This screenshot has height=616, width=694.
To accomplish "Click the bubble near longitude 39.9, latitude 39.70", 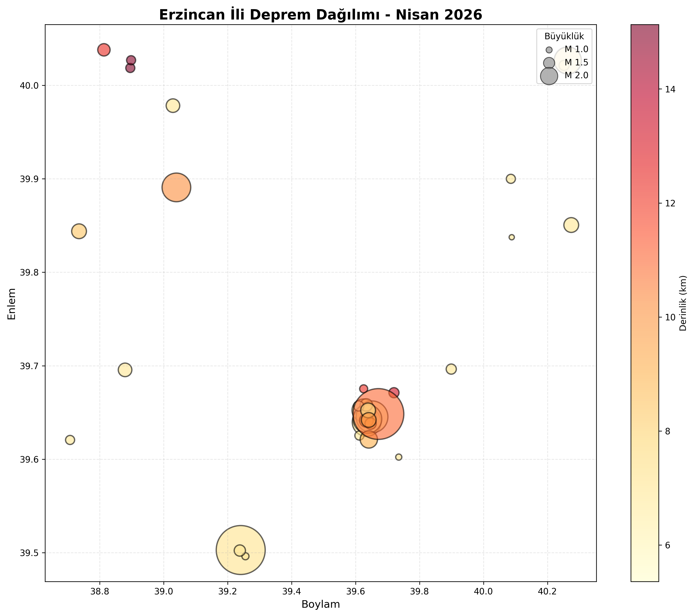I will pyautogui.click(x=451, y=369).
